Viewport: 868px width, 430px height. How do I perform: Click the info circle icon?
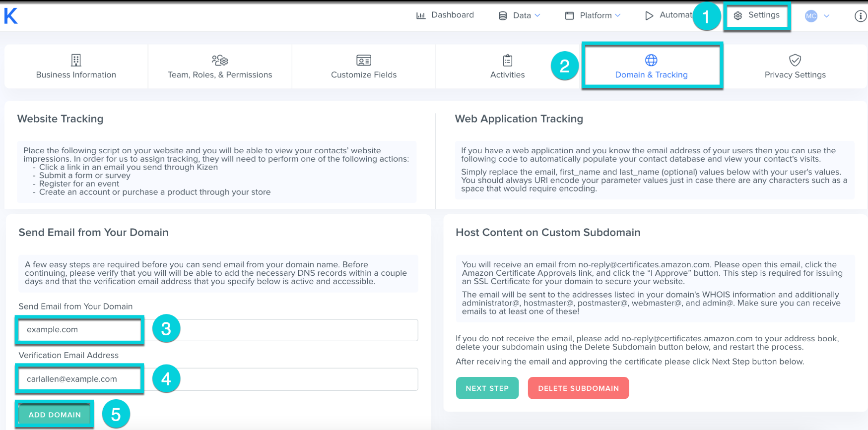point(861,16)
